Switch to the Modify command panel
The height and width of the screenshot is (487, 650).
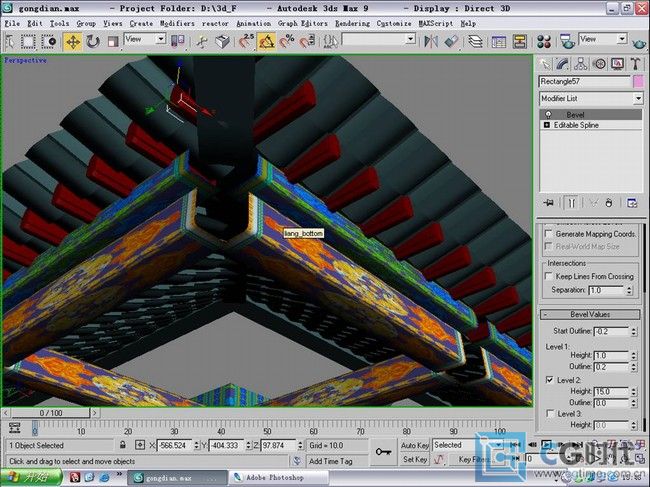click(563, 64)
